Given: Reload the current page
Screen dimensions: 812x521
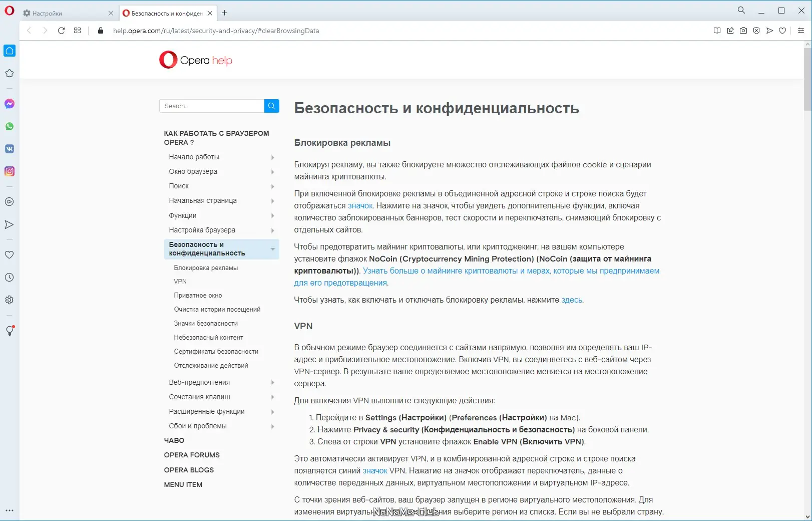Looking at the screenshot, I should tap(61, 31).
